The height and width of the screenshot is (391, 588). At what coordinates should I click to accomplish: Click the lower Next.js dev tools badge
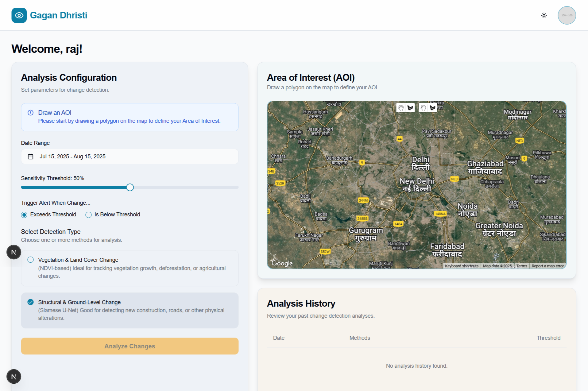(14, 377)
